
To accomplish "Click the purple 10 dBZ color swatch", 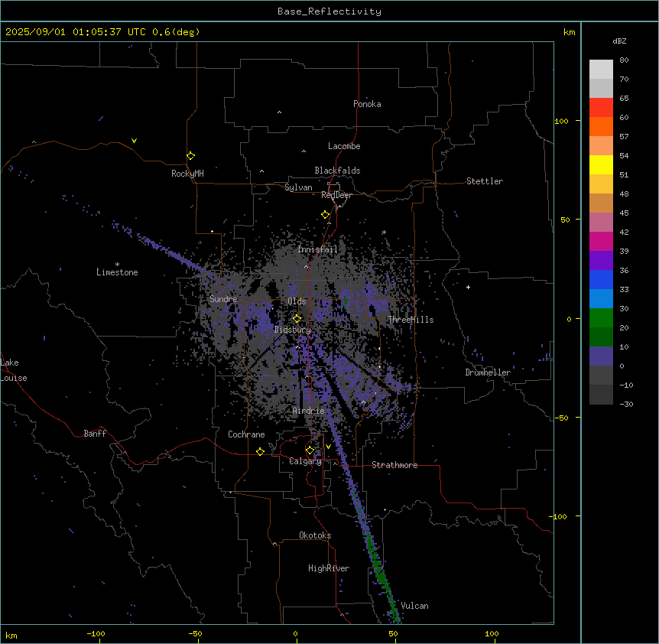I will [x=601, y=356].
